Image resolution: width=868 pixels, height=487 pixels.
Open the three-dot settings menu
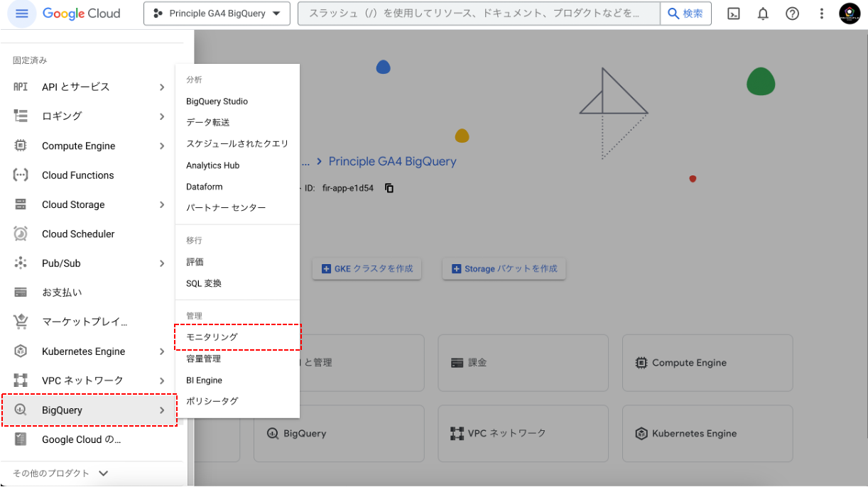click(820, 13)
